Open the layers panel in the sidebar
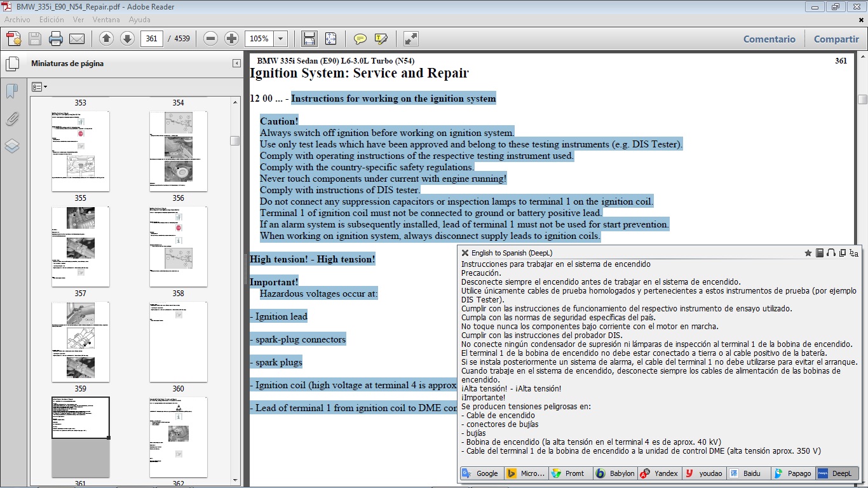The height and width of the screenshot is (488, 868). pos(12,146)
